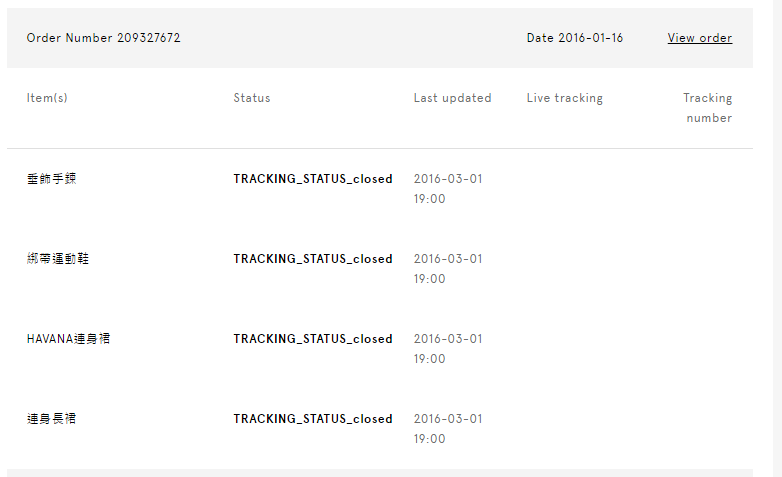The width and height of the screenshot is (782, 477).
Task: Select the 連身長裙 item name
Action: [51, 419]
